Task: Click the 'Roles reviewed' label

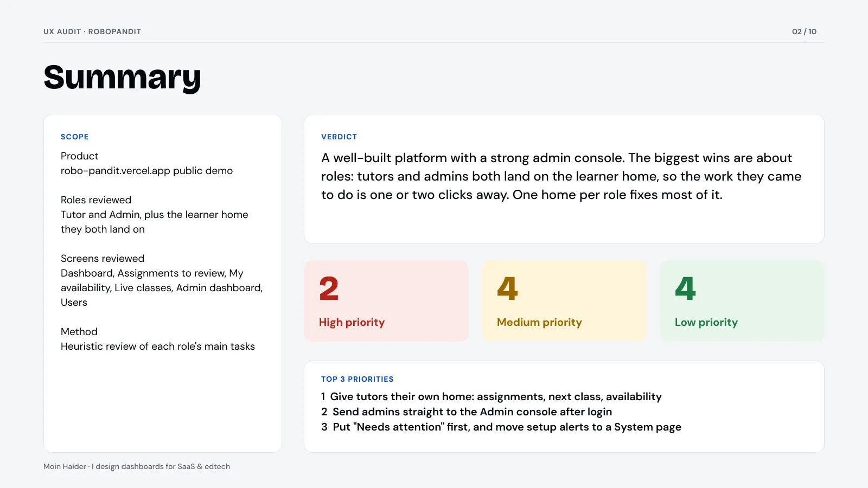Action: point(96,200)
